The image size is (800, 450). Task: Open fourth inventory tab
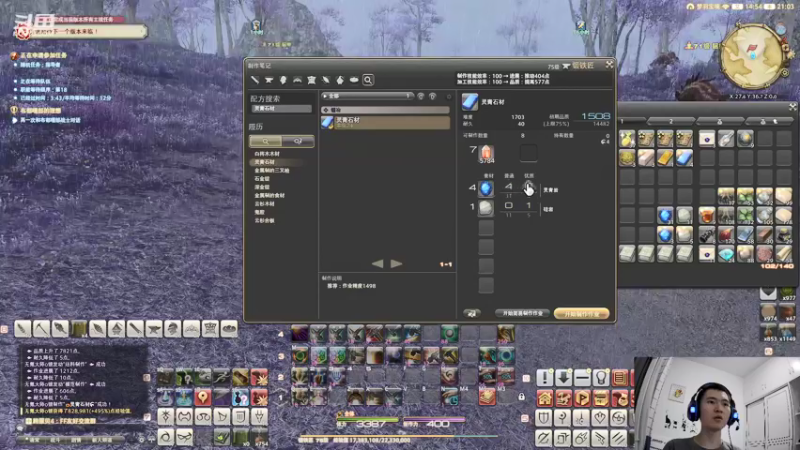[x=769, y=121]
